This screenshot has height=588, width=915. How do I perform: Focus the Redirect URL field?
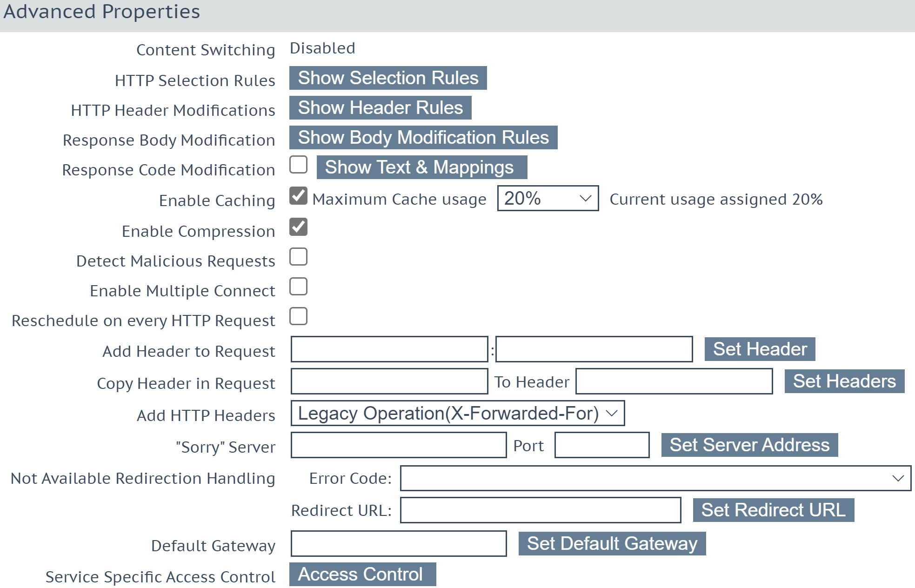[541, 510]
